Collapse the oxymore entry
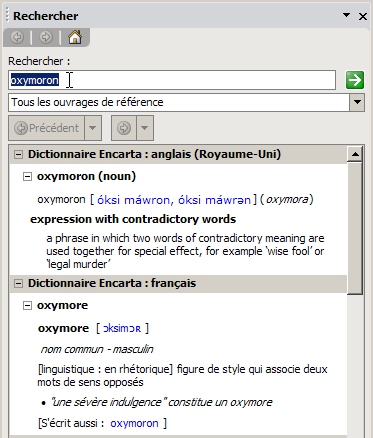Viewport: 373px width, 438px height. click(27, 305)
